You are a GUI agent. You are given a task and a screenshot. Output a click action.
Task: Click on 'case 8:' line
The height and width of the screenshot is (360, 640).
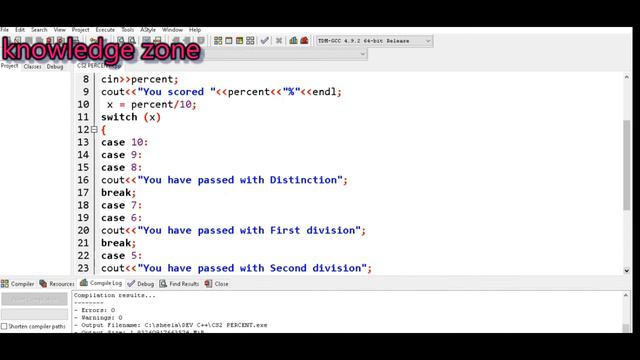[x=122, y=168]
